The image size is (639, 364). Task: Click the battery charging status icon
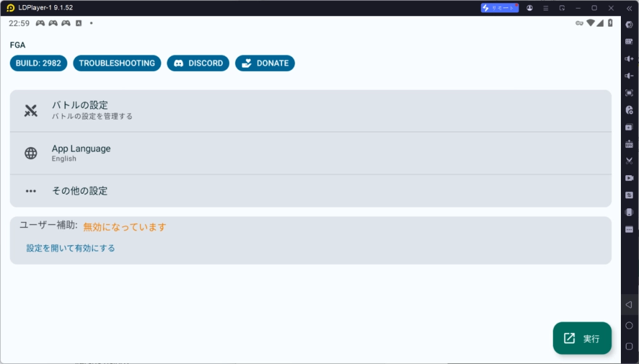(x=610, y=23)
